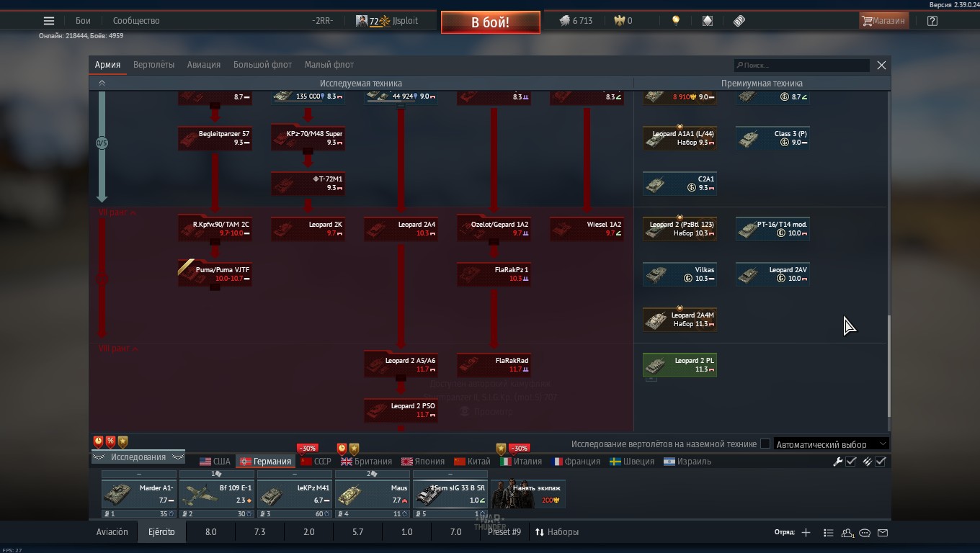Expand the Сообщество menu

(136, 21)
